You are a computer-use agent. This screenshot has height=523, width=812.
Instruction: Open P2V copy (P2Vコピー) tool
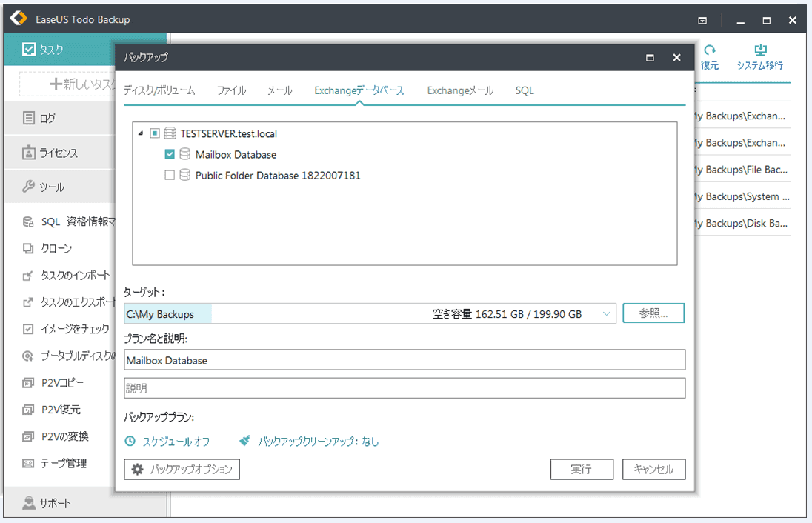(53, 383)
